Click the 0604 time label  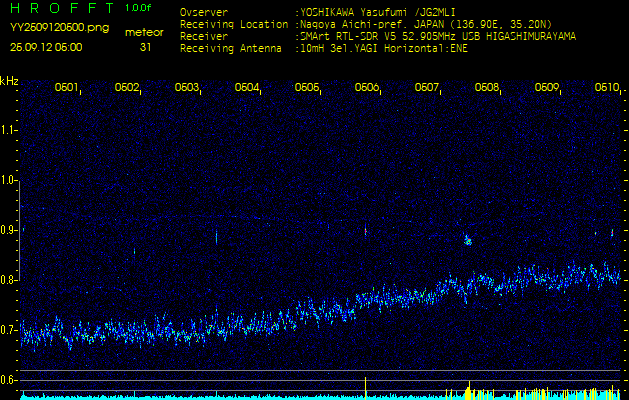tap(247, 87)
